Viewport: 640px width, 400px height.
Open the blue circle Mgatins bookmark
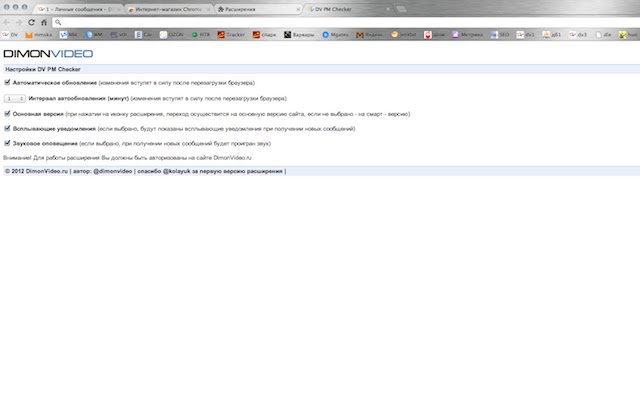coord(336,35)
